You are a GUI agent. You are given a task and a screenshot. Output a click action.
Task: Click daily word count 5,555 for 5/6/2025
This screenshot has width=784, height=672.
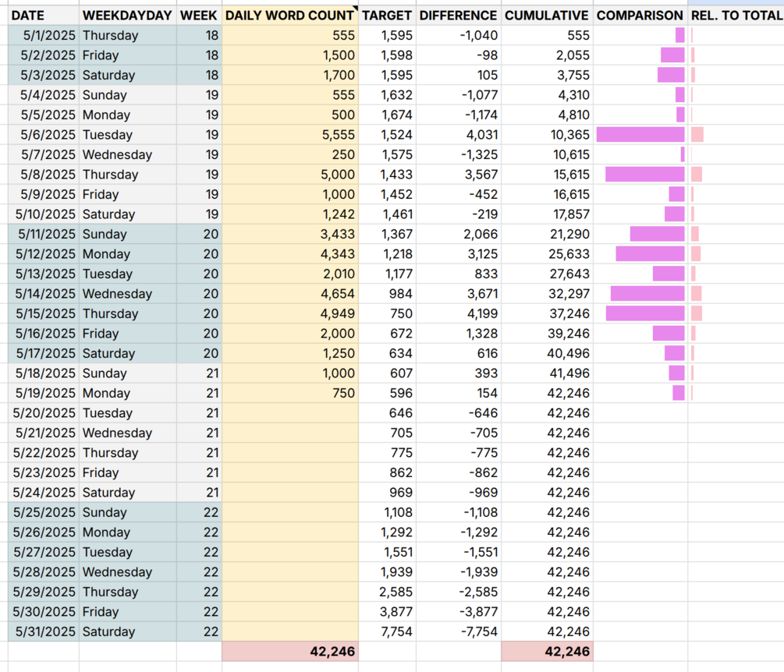(x=290, y=135)
